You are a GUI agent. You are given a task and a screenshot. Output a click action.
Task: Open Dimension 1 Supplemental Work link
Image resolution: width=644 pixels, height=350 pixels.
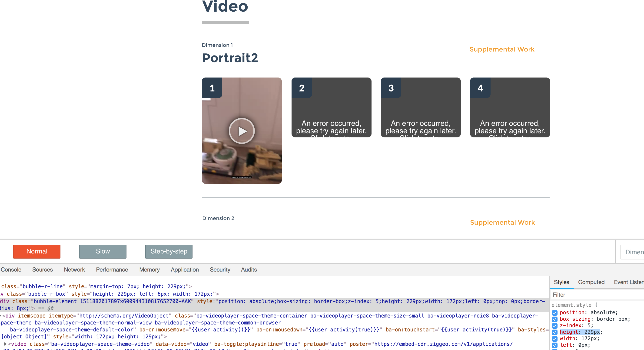(502, 49)
